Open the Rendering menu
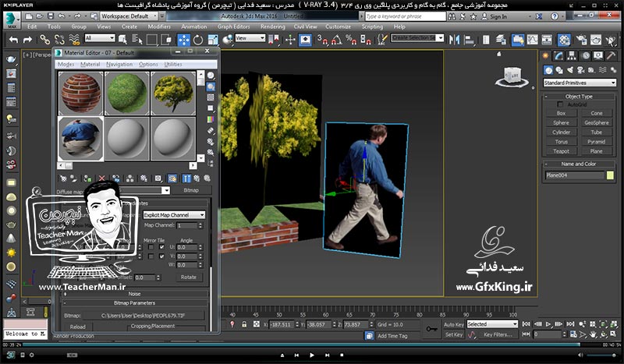 272,27
